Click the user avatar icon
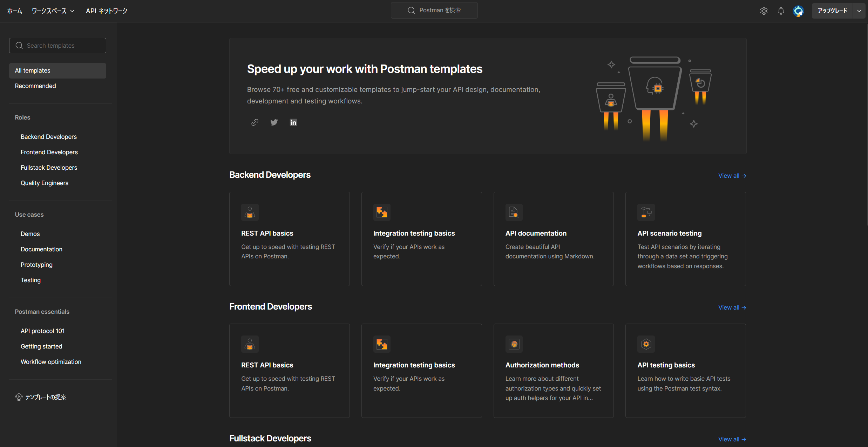Screen dimensions: 868x447 798,11
